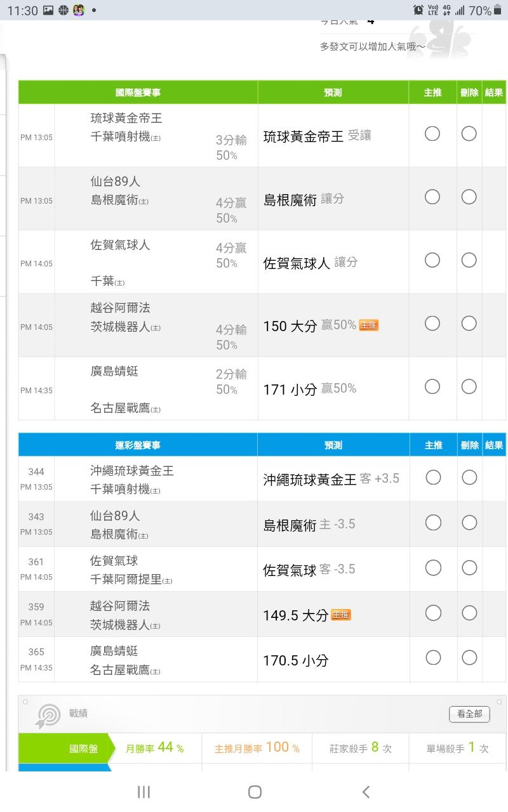Tap the Android recent apps icon

144,791
